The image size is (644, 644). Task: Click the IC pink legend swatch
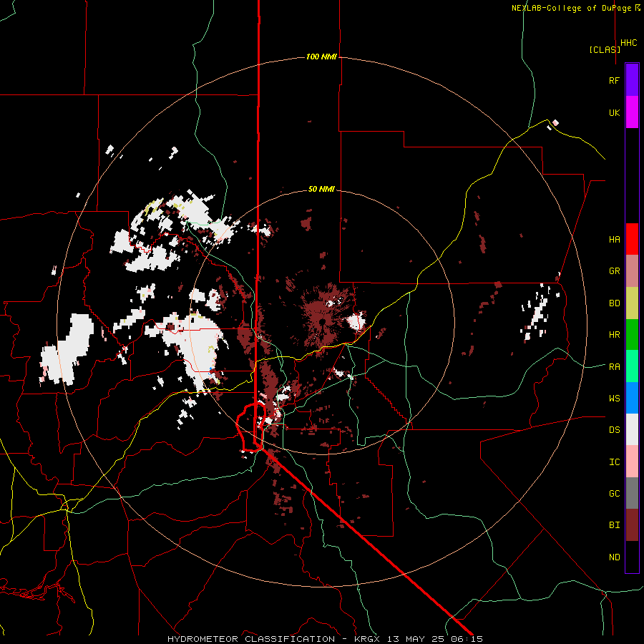coord(632,462)
